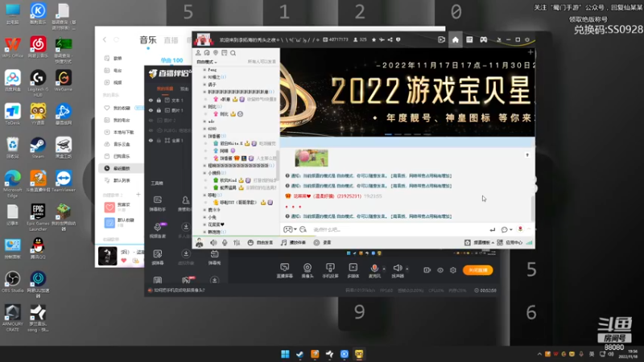This screenshot has width=644, height=362.
Task: Click the microphone icon in YY bottom bar
Action: click(225, 243)
